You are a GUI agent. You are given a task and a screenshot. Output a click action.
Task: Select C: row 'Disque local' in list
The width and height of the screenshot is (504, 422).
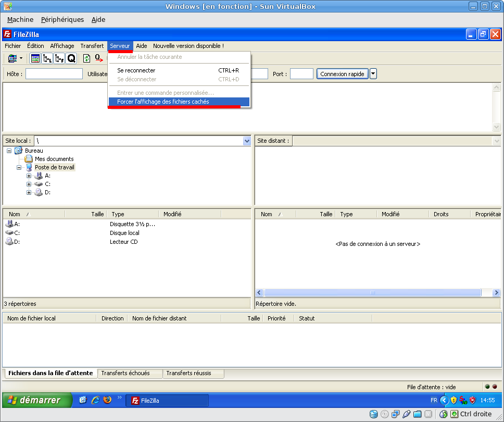[x=127, y=233]
